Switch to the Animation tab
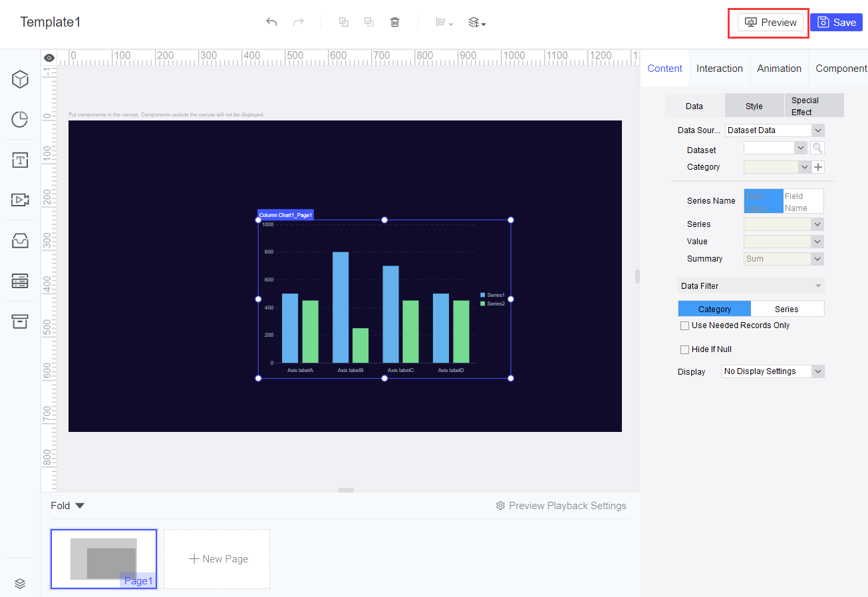868x597 pixels. [x=779, y=68]
